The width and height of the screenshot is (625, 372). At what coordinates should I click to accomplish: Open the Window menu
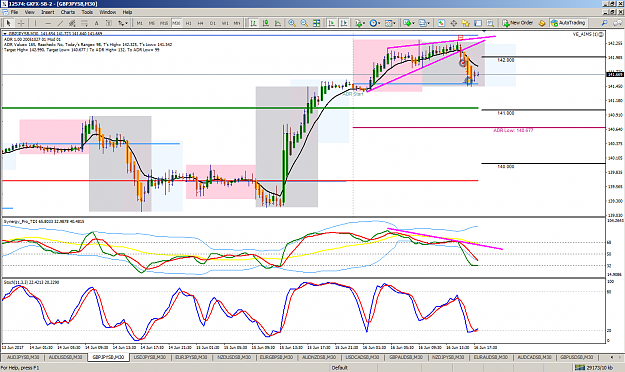pyautogui.click(x=108, y=12)
